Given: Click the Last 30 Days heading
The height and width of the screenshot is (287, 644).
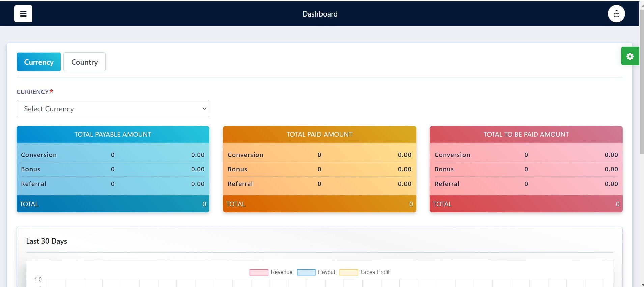Looking at the screenshot, I should click(x=47, y=241).
